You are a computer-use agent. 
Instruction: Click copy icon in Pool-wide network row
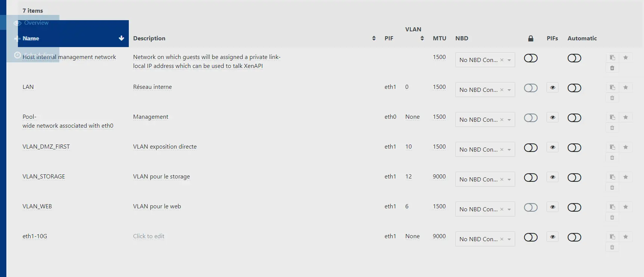point(612,117)
